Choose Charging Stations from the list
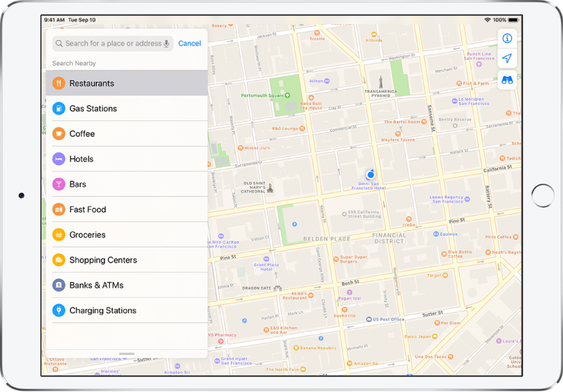The image size is (563, 392). [x=102, y=310]
